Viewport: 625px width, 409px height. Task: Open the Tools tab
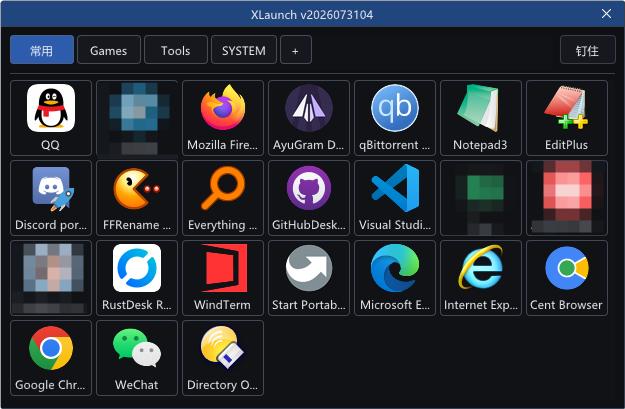[176, 50]
